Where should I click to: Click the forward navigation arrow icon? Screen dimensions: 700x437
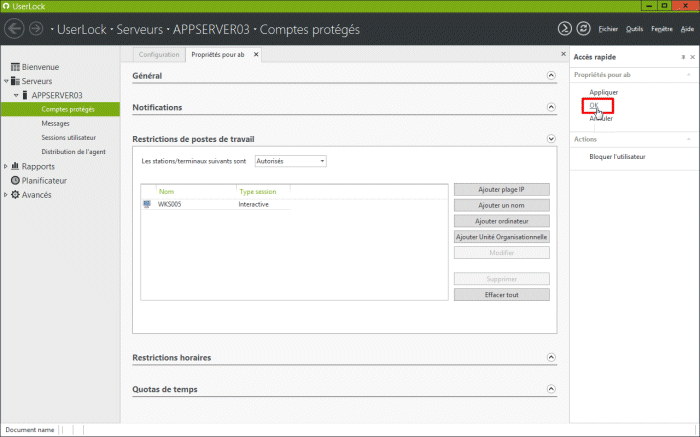(x=36, y=29)
